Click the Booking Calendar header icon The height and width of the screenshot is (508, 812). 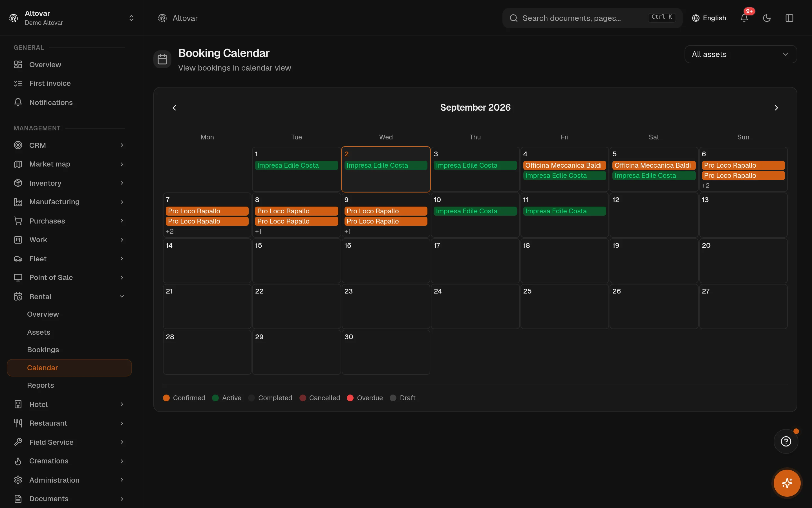click(x=162, y=59)
